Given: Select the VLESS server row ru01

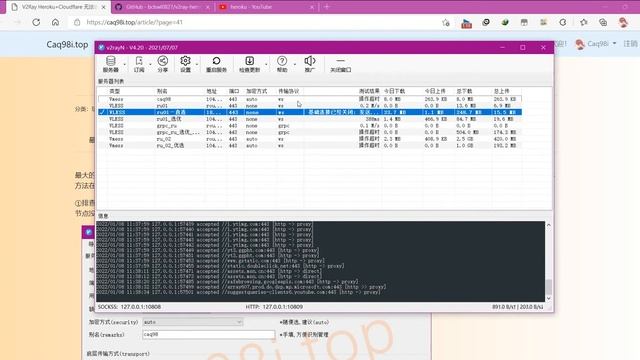Looking at the screenshot, I should 310,106.
